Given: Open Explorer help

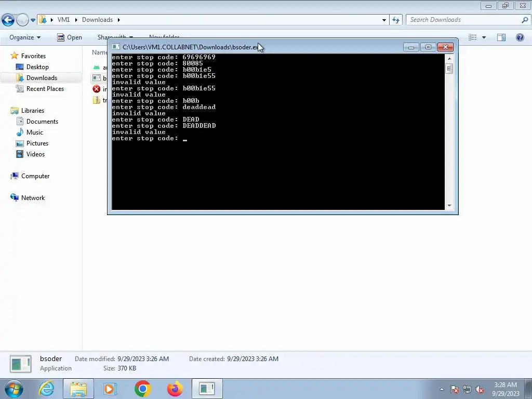Looking at the screenshot, I should pyautogui.click(x=520, y=37).
